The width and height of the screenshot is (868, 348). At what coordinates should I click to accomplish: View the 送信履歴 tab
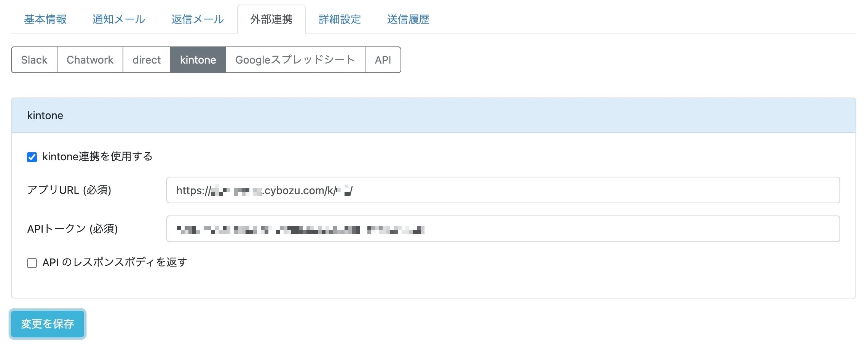click(408, 19)
